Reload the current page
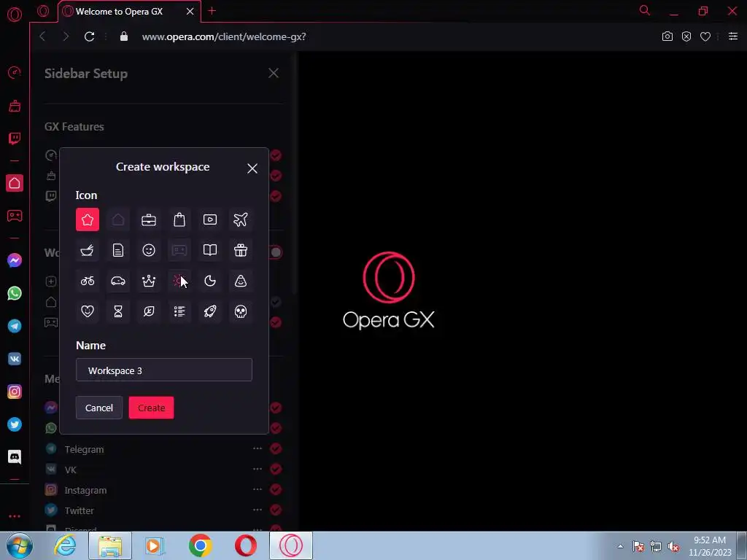 coord(89,36)
